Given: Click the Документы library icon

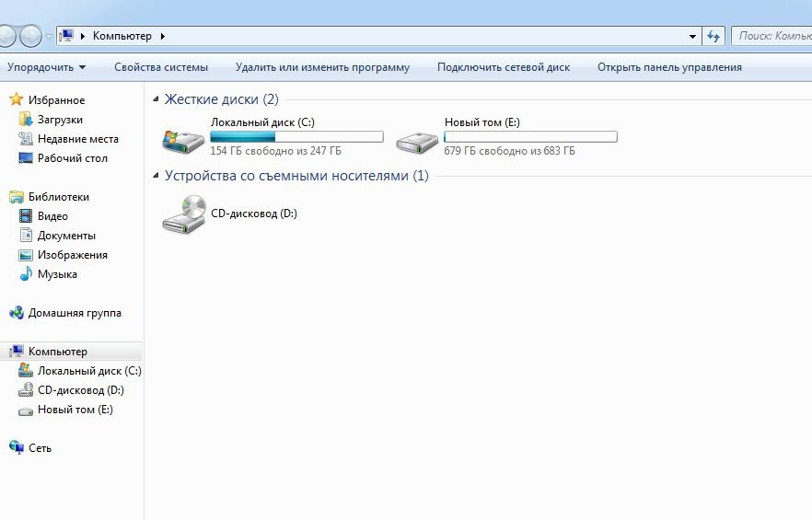Looking at the screenshot, I should click(x=26, y=235).
